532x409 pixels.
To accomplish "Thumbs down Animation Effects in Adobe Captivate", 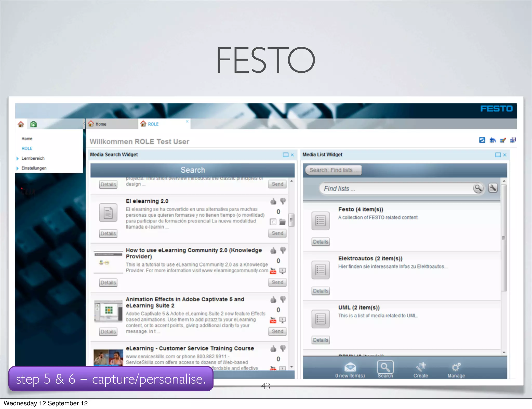I will tap(283, 299).
